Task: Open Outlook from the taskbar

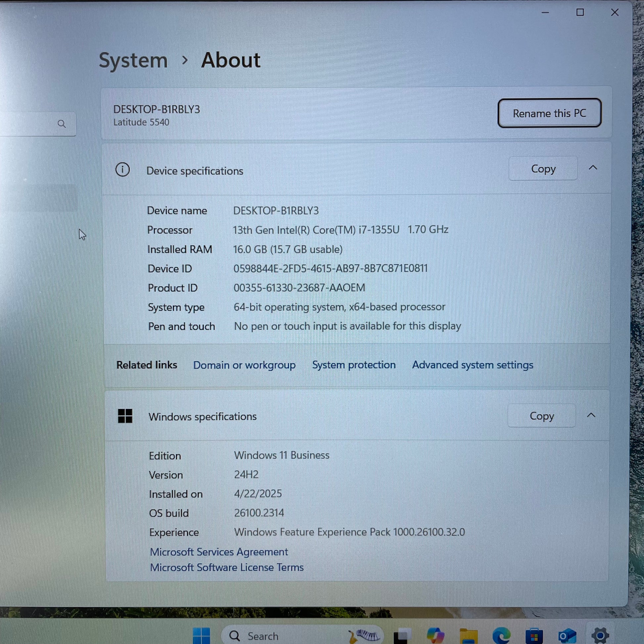Action: [x=567, y=635]
